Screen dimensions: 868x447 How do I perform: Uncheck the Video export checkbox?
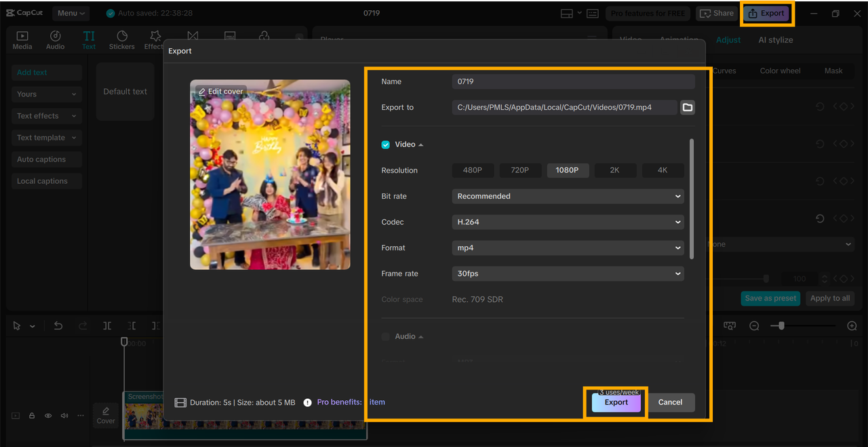(x=386, y=144)
